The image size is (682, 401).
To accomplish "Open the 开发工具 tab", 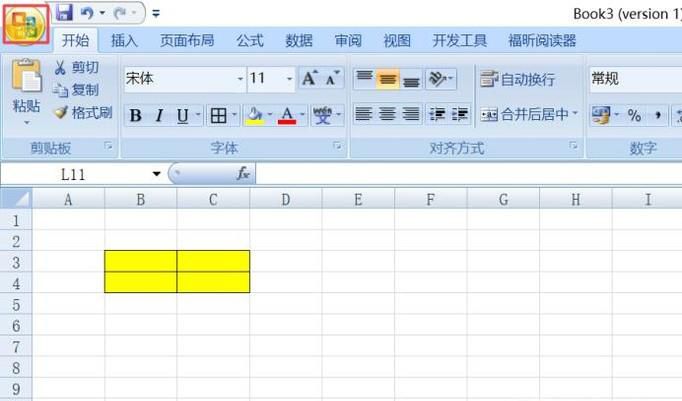I will (x=459, y=40).
